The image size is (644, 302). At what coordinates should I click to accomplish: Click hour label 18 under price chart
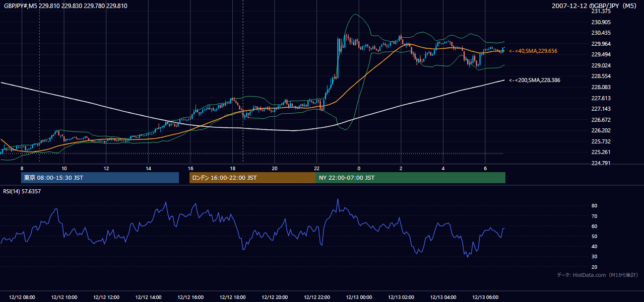click(x=232, y=168)
